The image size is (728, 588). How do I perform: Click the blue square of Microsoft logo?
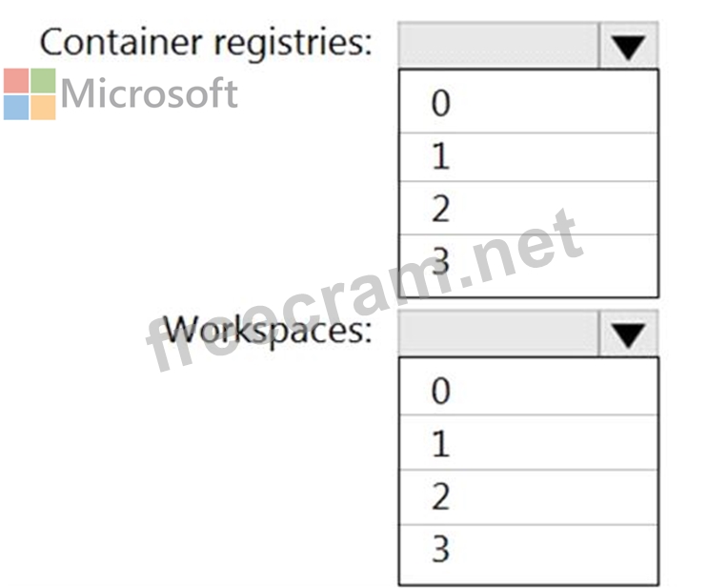[16, 107]
